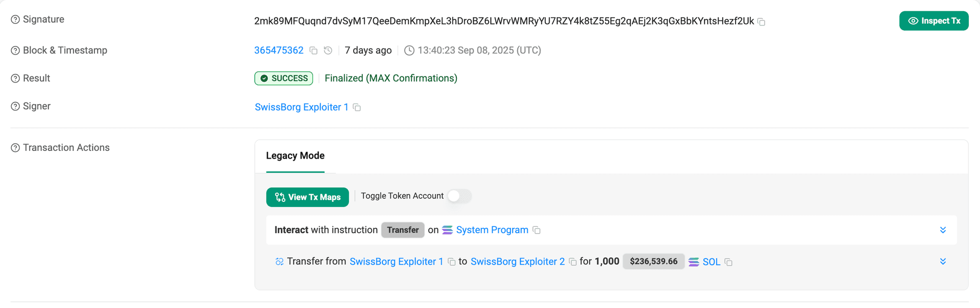The height and width of the screenshot is (308, 980).
Task: Click the View Tx Maps button
Action: tap(307, 197)
